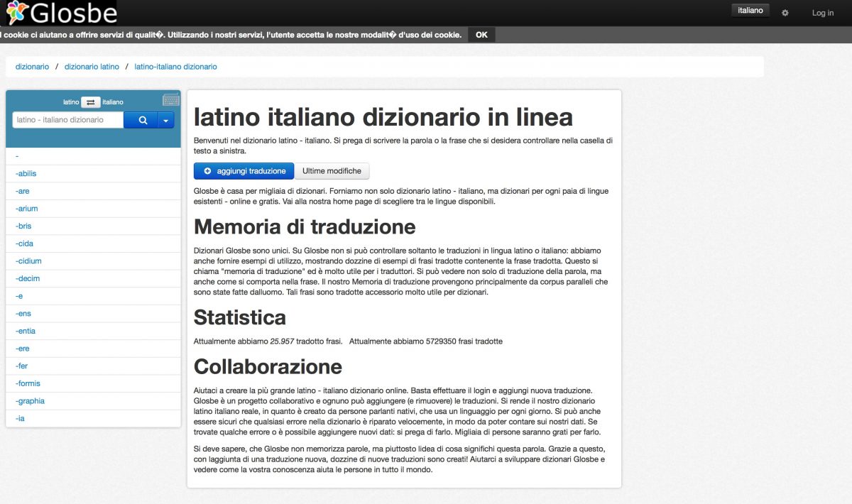Open the dizionario latino breadcrumb

pyautogui.click(x=92, y=67)
